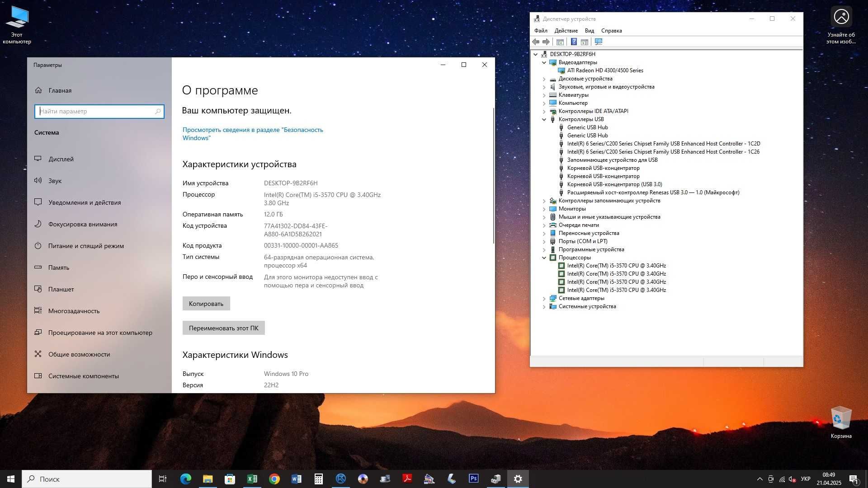Select ATI Radeon HD 4300/4500 Series adapter
Screen dimensions: 868x488
pos(605,70)
